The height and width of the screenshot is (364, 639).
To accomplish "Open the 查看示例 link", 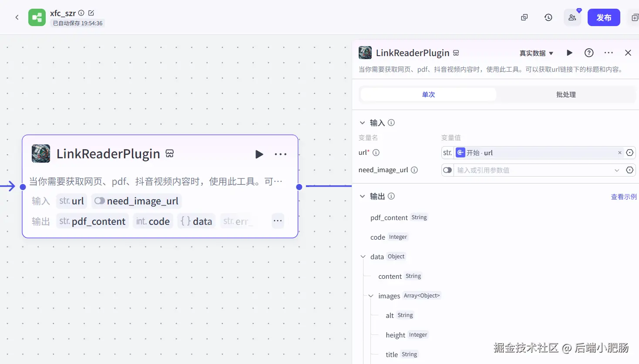I will point(624,197).
